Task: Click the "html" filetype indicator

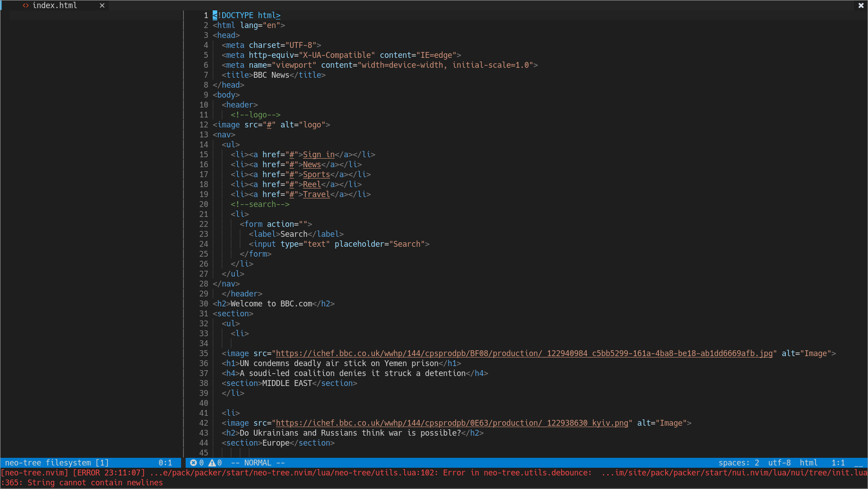Action: [x=809, y=462]
